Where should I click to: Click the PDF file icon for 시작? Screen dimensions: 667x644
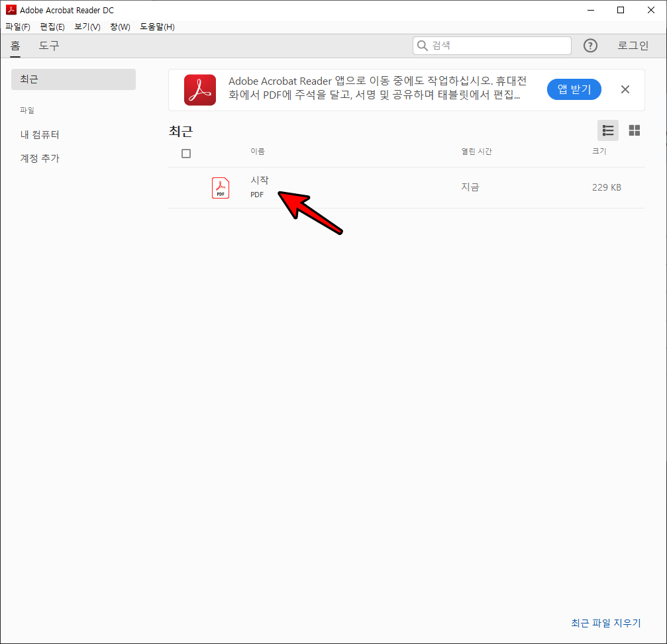221,188
